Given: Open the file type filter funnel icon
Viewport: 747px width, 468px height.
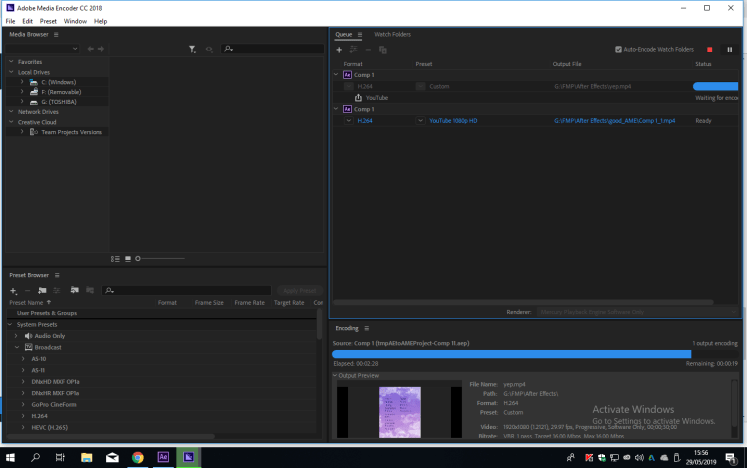Looking at the screenshot, I should [x=192, y=49].
